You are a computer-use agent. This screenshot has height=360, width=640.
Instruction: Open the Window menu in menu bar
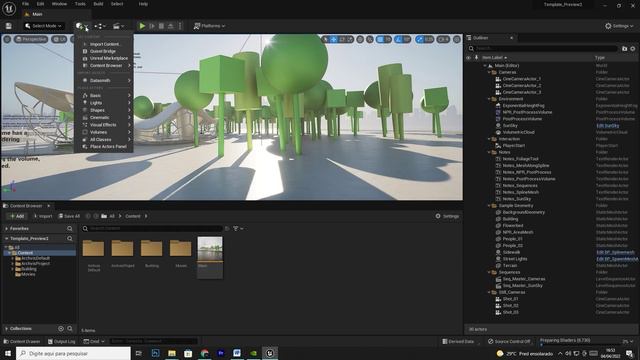point(59,4)
